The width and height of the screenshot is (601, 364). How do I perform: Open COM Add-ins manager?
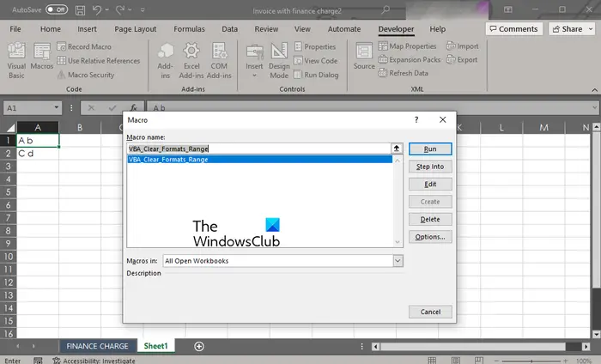pos(219,61)
